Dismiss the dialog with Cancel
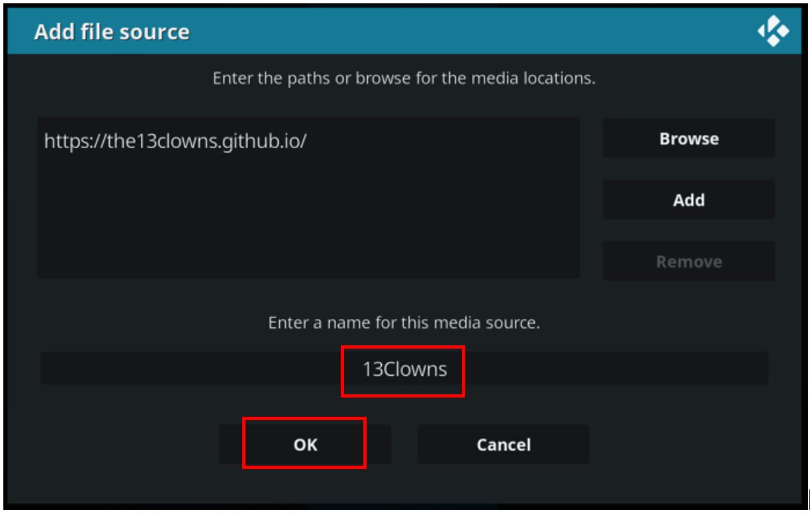This screenshot has width=812, height=514. coord(504,444)
